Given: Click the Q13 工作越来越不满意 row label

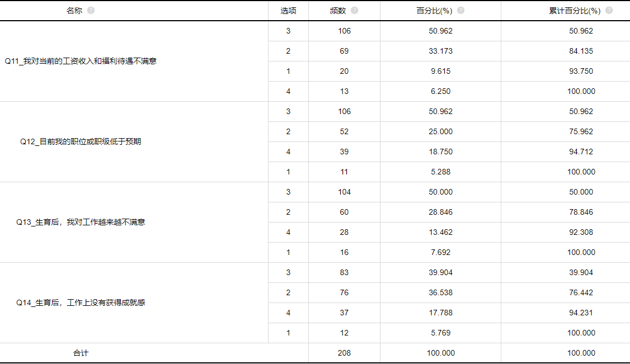Looking at the screenshot, I should point(81,223).
